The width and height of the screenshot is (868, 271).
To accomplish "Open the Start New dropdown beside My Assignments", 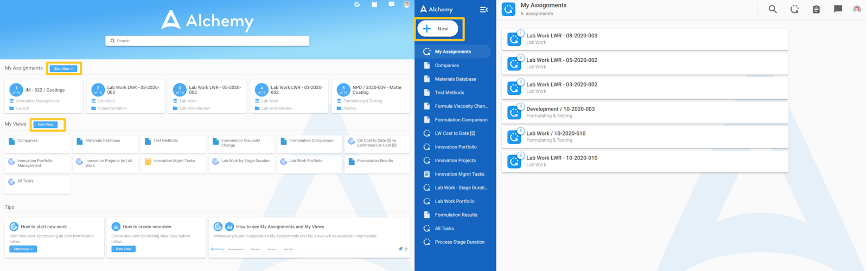I will pos(63,68).
